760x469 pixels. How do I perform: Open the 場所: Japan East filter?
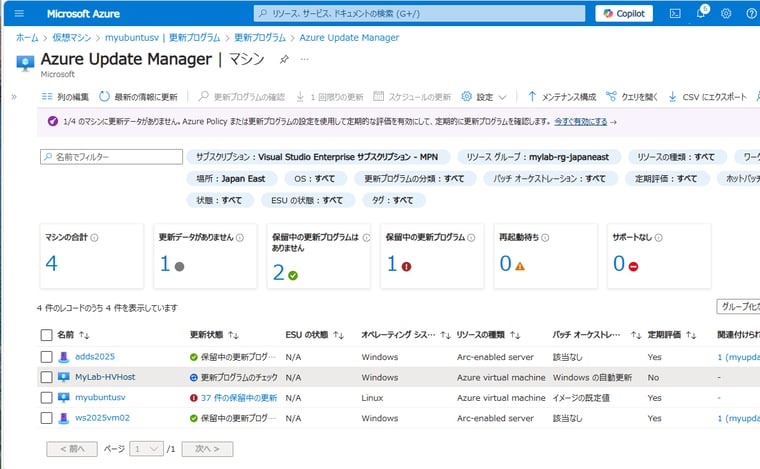coord(231,178)
